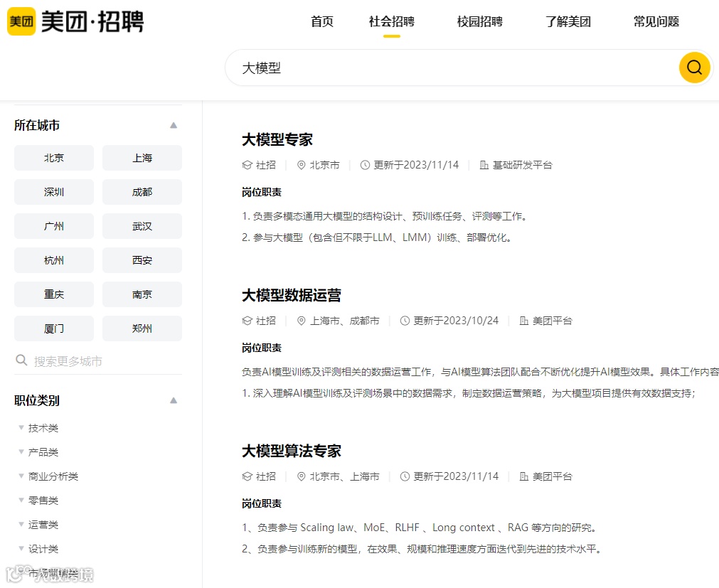Select the 武汉 city filter
The image size is (719, 588).
click(142, 226)
